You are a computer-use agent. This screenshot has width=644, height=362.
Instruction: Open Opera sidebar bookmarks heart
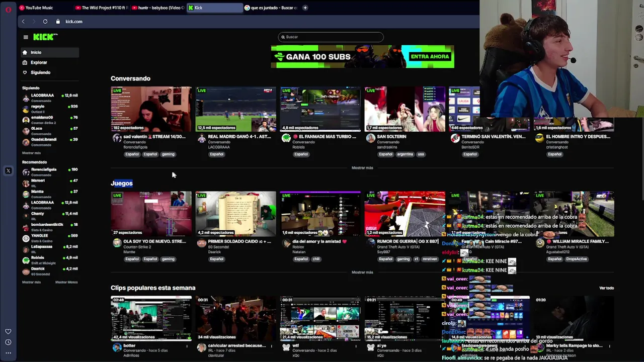coord(8,331)
